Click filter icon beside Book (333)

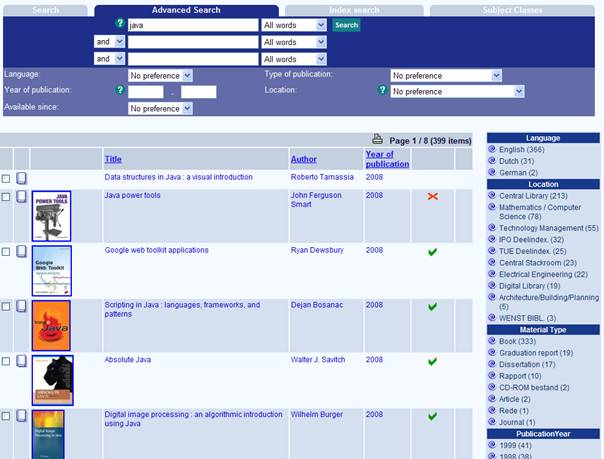[492, 341]
